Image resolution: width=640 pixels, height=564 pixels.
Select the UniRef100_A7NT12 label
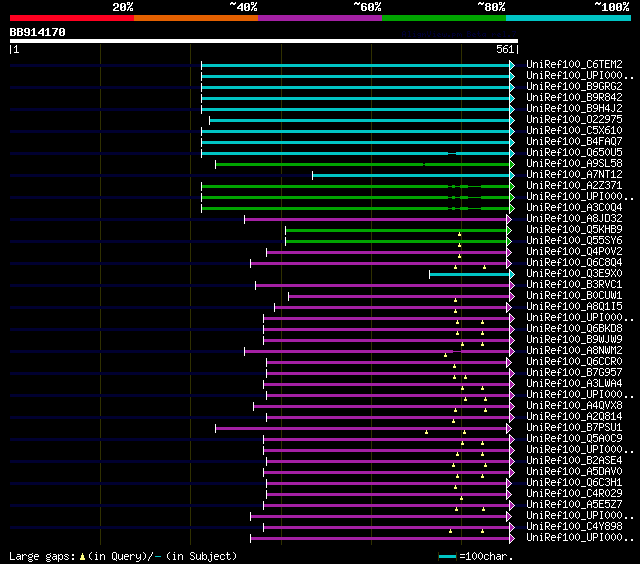coord(574,175)
